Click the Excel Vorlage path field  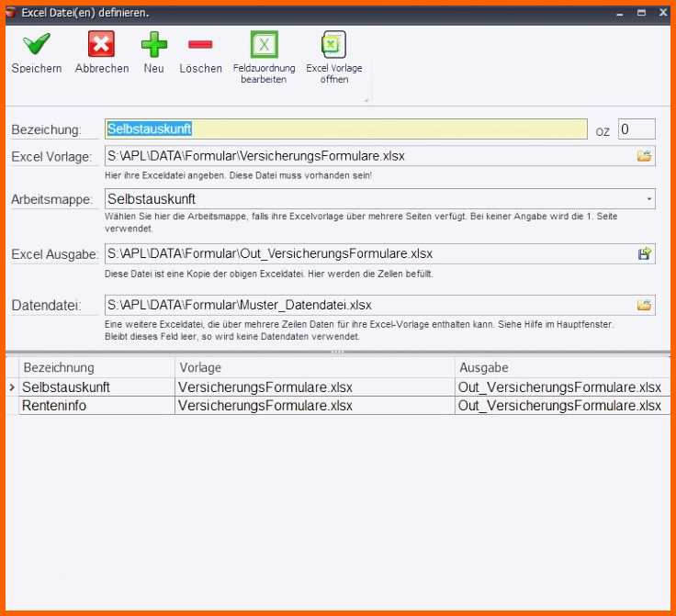[x=367, y=156]
